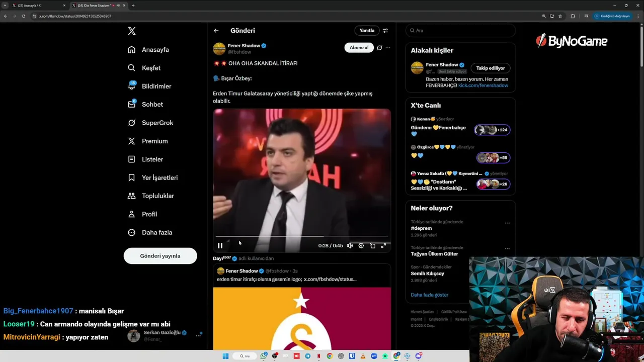This screenshot has width=644, height=362.
Task: Open Profil page
Action: coord(142,214)
